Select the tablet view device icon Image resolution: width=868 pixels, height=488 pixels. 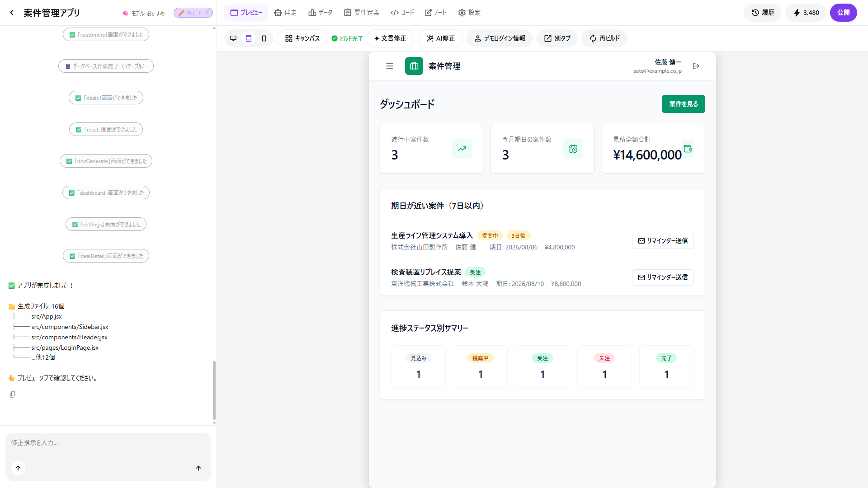tap(249, 38)
